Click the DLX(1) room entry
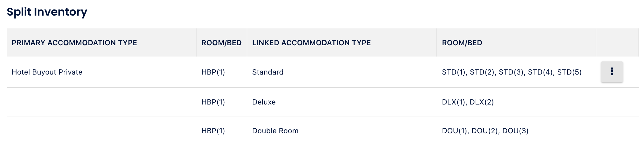 coord(454,102)
